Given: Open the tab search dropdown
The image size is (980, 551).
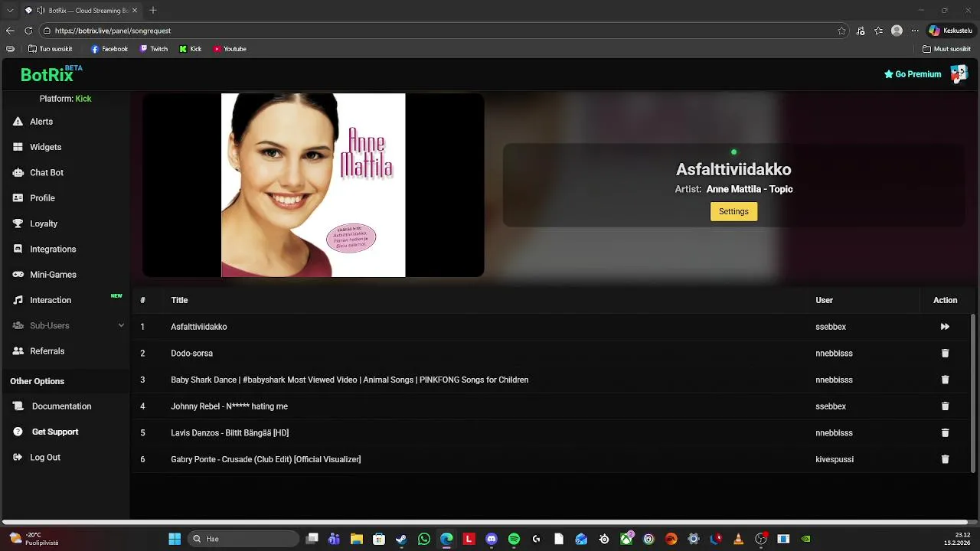Looking at the screenshot, I should point(10,10).
